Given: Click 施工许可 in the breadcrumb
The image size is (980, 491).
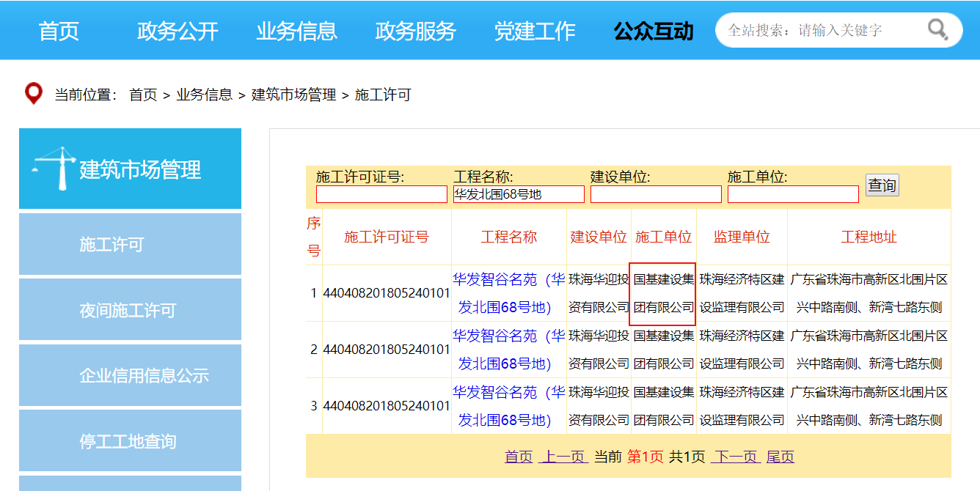Looking at the screenshot, I should tap(383, 95).
